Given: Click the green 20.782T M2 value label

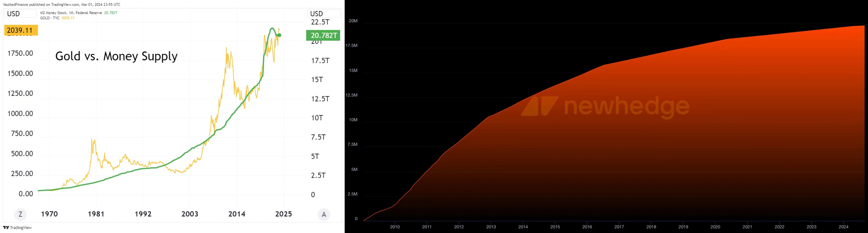Looking at the screenshot, I should [x=323, y=35].
